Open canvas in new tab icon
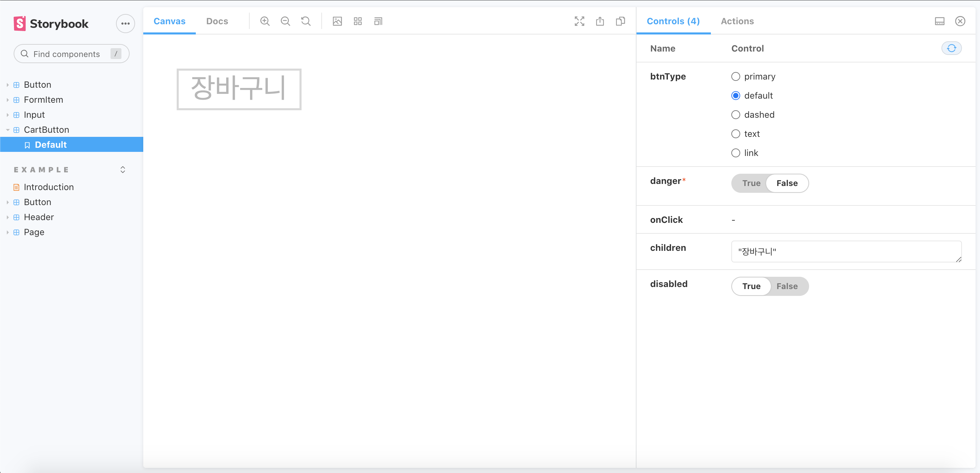This screenshot has width=980, height=473. click(600, 21)
